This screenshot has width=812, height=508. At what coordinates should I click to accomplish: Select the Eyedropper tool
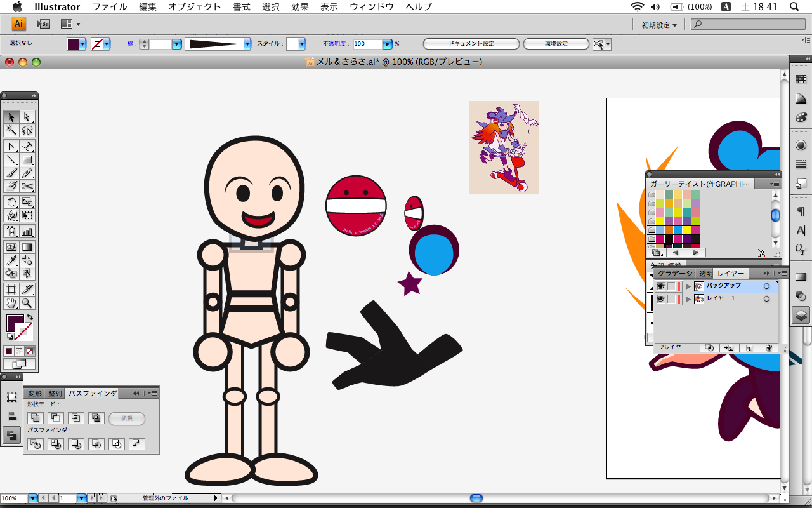(x=11, y=260)
